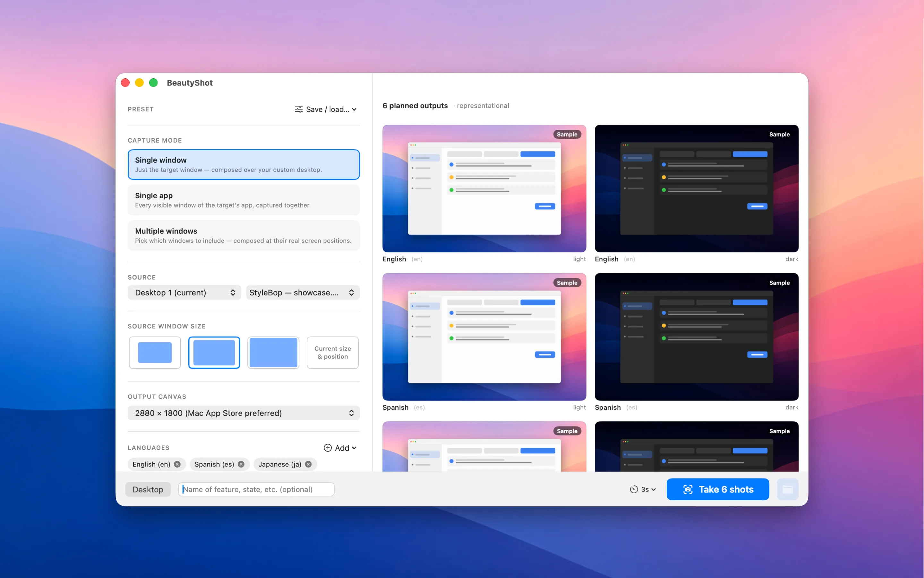The width and height of the screenshot is (924, 578).
Task: Select Current size & position option
Action: (333, 353)
